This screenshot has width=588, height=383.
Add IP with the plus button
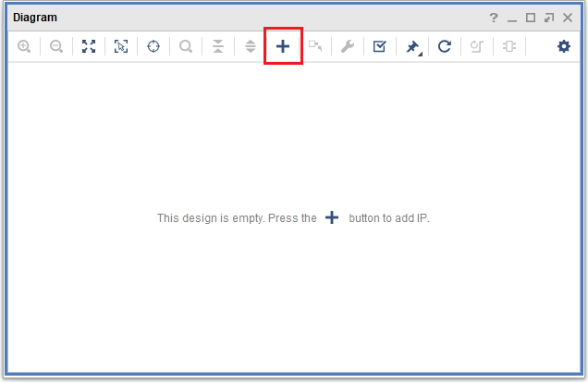pyautogui.click(x=283, y=46)
